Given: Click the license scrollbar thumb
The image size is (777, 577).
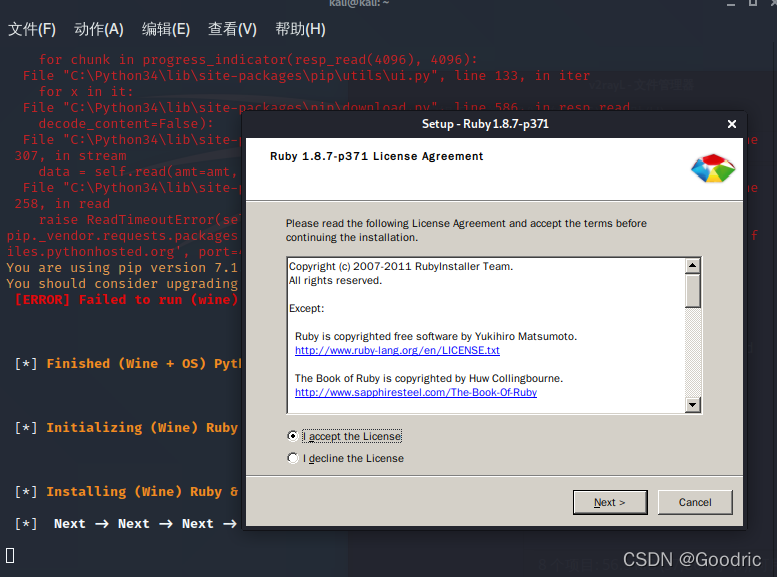Looking at the screenshot, I should point(693,290).
